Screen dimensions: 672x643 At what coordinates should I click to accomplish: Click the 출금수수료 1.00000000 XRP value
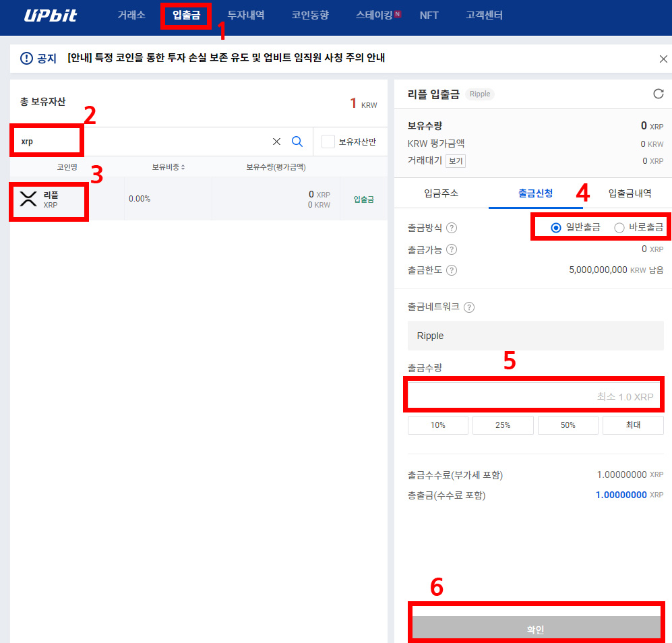coord(630,475)
